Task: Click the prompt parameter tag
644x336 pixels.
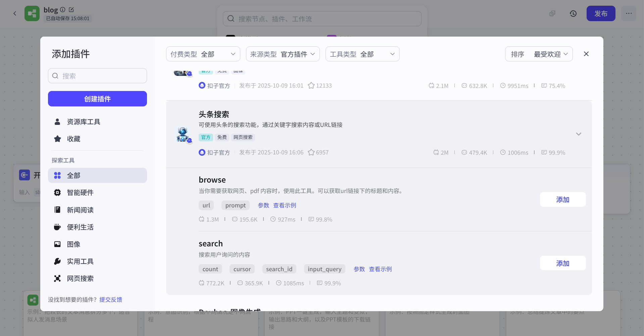Action: 236,205
